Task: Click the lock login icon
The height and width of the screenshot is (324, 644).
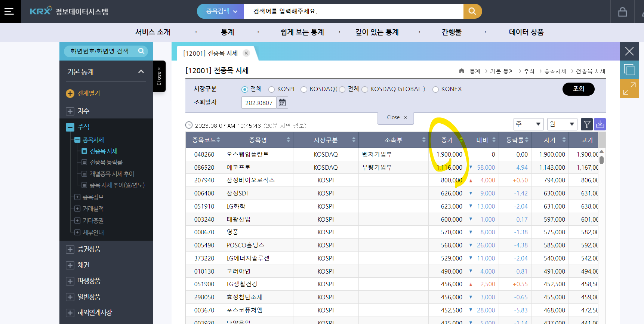Action: tap(622, 12)
